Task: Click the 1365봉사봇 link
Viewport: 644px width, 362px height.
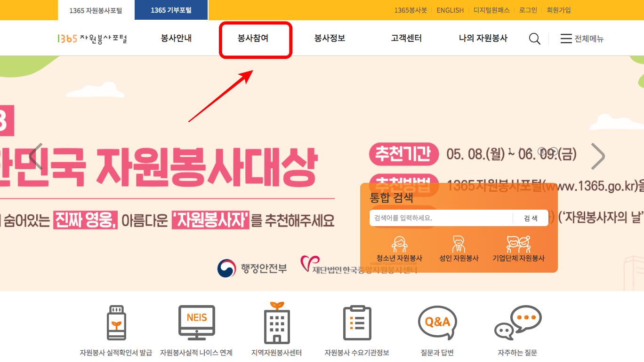Action: tap(411, 10)
